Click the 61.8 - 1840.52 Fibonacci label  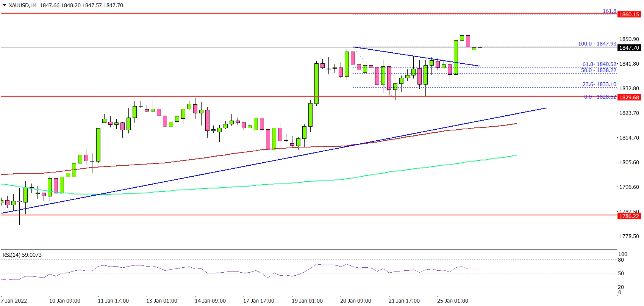point(599,64)
